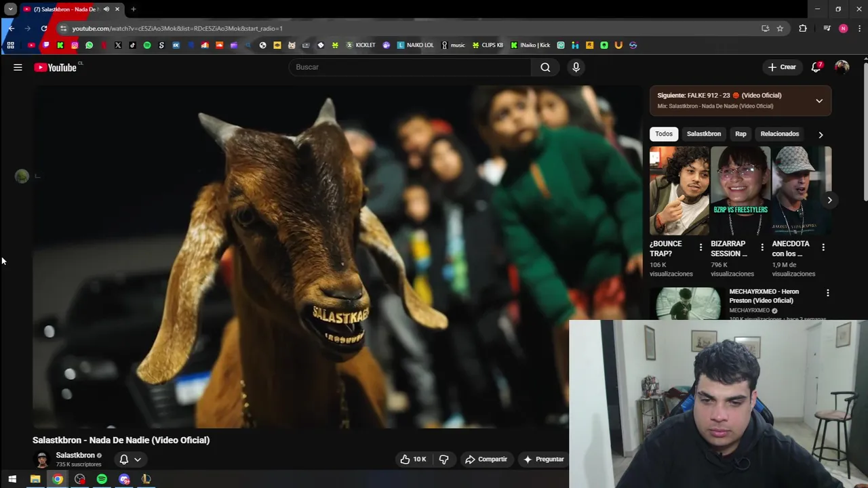Click the search magnifier button
The width and height of the screenshot is (868, 488).
tap(545, 67)
